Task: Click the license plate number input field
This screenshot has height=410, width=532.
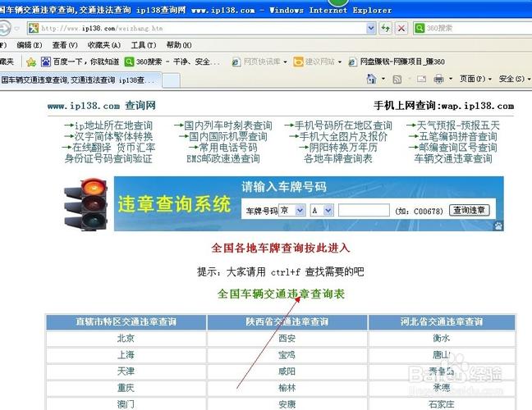Action: point(364,211)
